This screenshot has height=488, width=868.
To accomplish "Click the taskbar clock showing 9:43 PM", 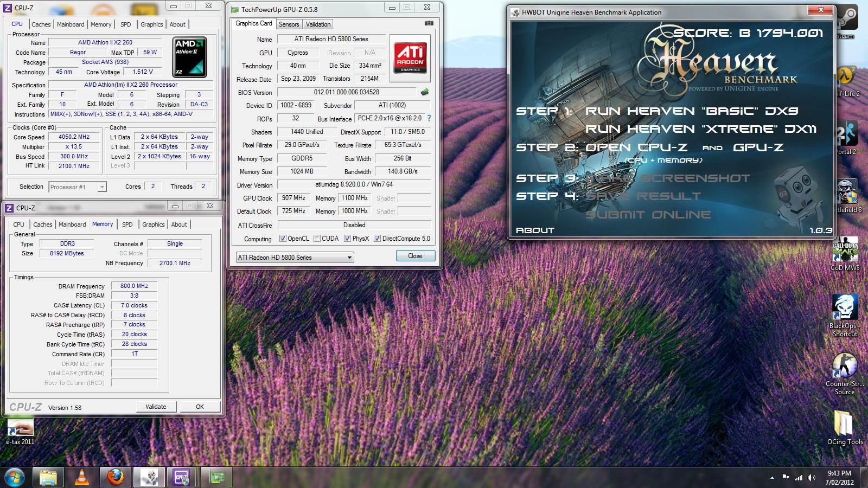I will coord(839,478).
